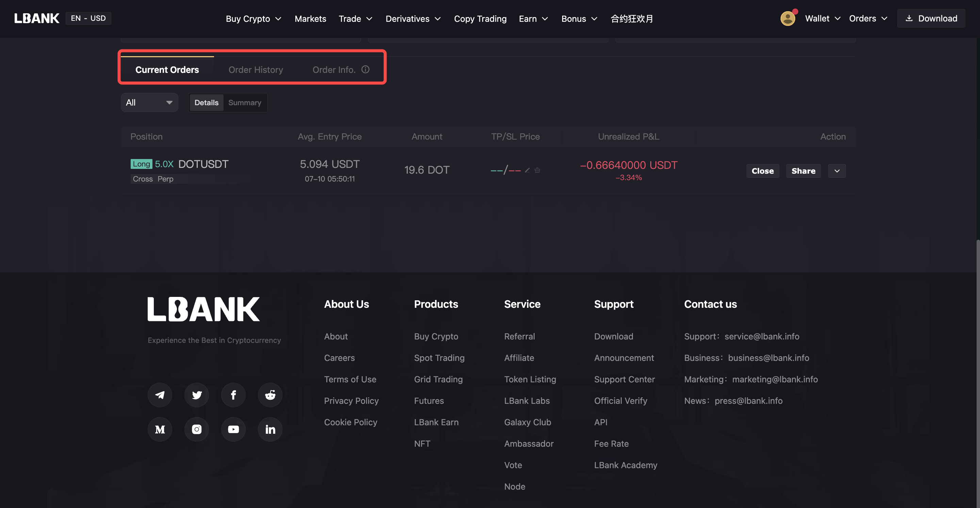The height and width of the screenshot is (508, 980).
Task: Click the user avatar profile icon
Action: 787,18
